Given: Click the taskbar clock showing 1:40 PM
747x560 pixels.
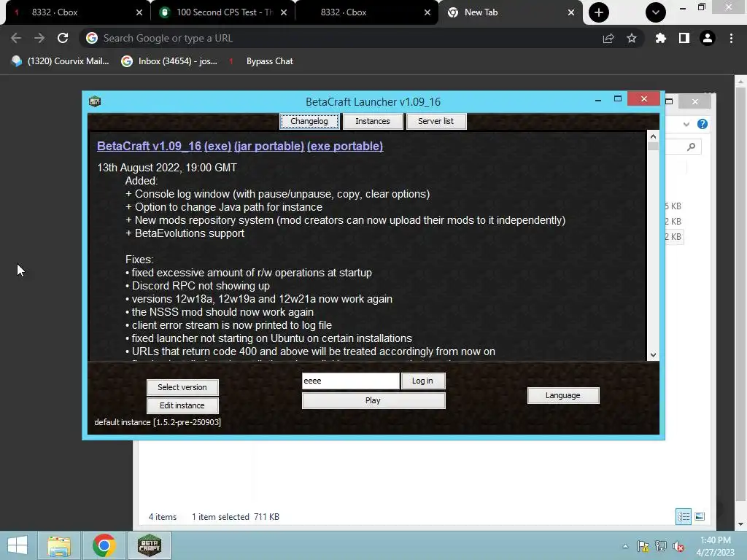Looking at the screenshot, I should pos(716,546).
